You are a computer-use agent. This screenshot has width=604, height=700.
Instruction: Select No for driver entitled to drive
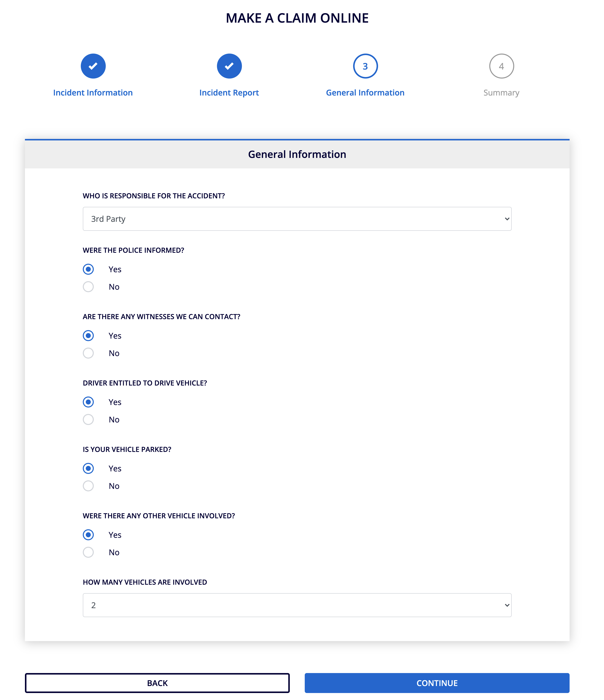pyautogui.click(x=88, y=420)
